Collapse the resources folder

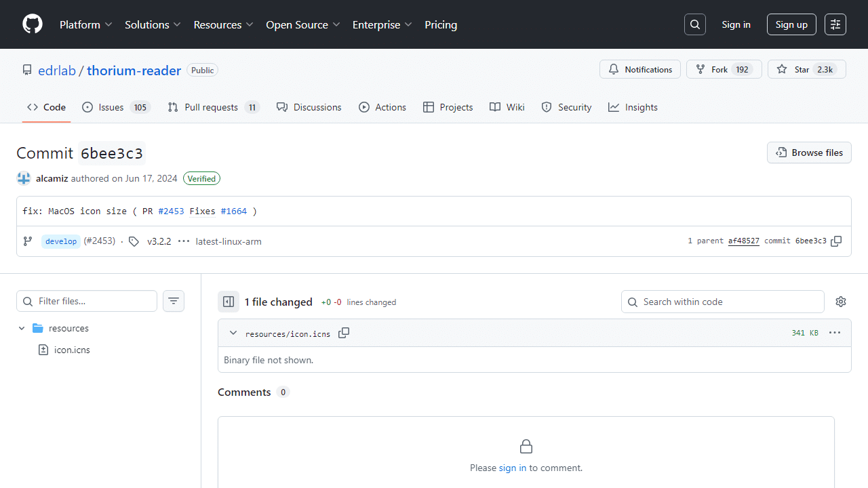click(x=22, y=328)
